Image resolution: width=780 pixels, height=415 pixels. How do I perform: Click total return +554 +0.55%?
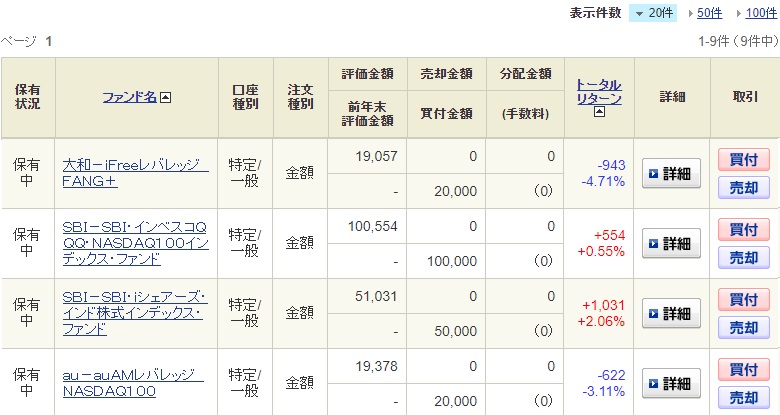[x=601, y=243]
